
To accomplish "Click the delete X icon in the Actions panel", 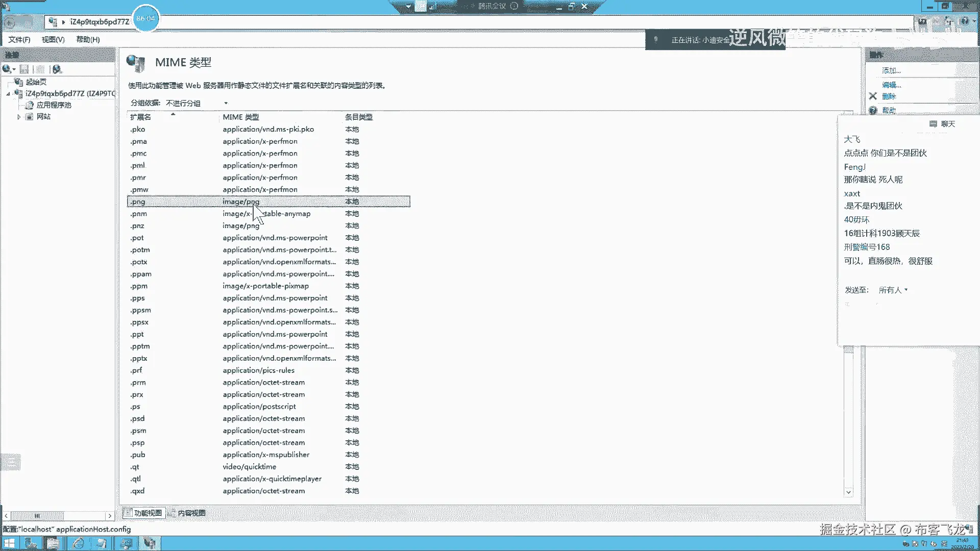I will pyautogui.click(x=873, y=96).
